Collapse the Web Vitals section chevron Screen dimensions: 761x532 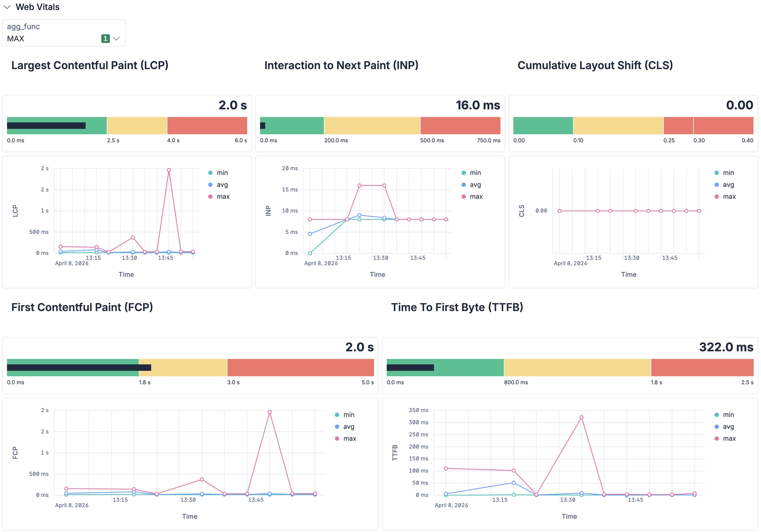click(x=7, y=7)
